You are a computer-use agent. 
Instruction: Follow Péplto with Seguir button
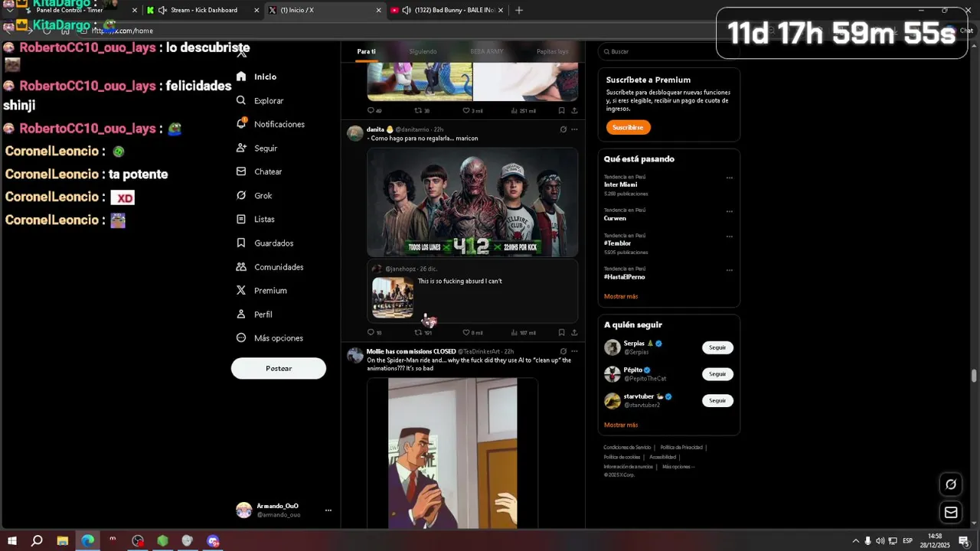(717, 374)
